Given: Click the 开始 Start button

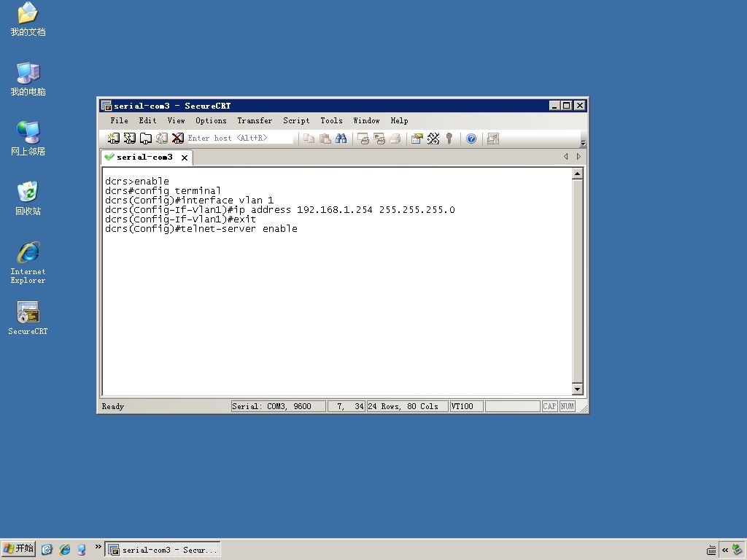Looking at the screenshot, I should point(18,549).
